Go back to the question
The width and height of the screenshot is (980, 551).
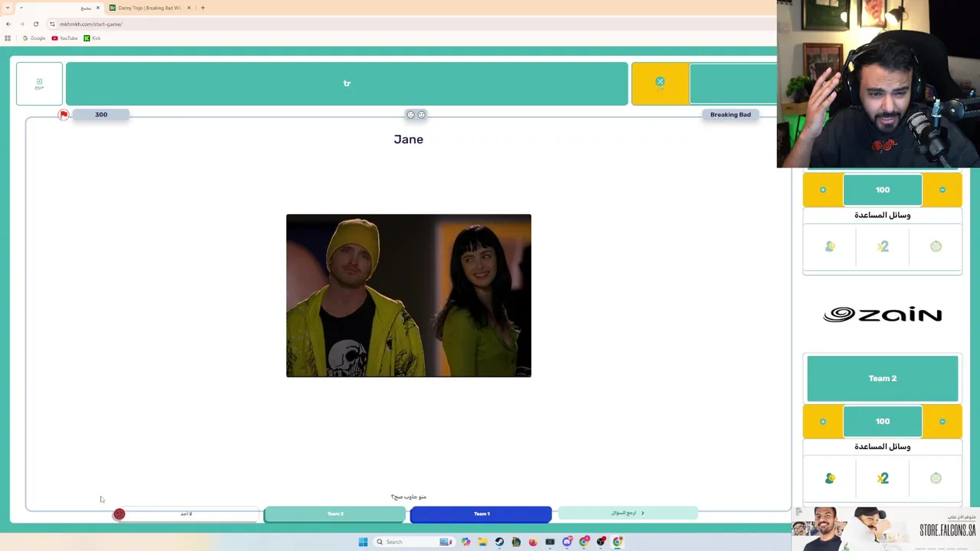(628, 513)
